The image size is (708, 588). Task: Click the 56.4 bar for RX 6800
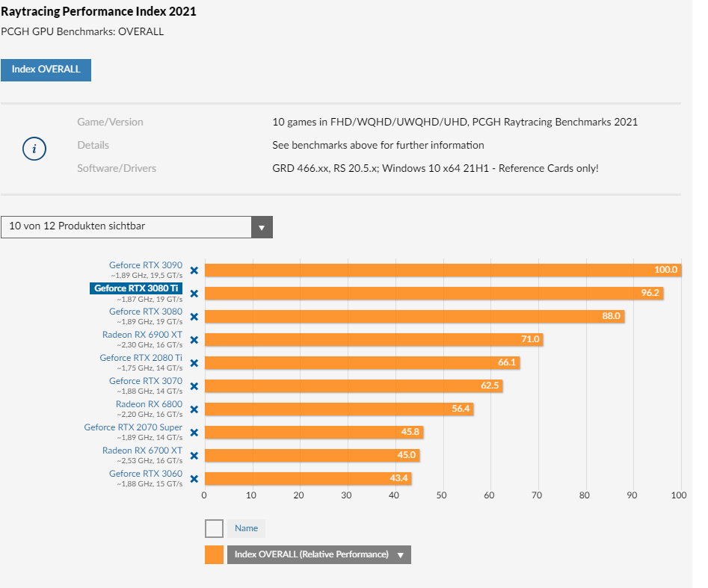pos(339,409)
